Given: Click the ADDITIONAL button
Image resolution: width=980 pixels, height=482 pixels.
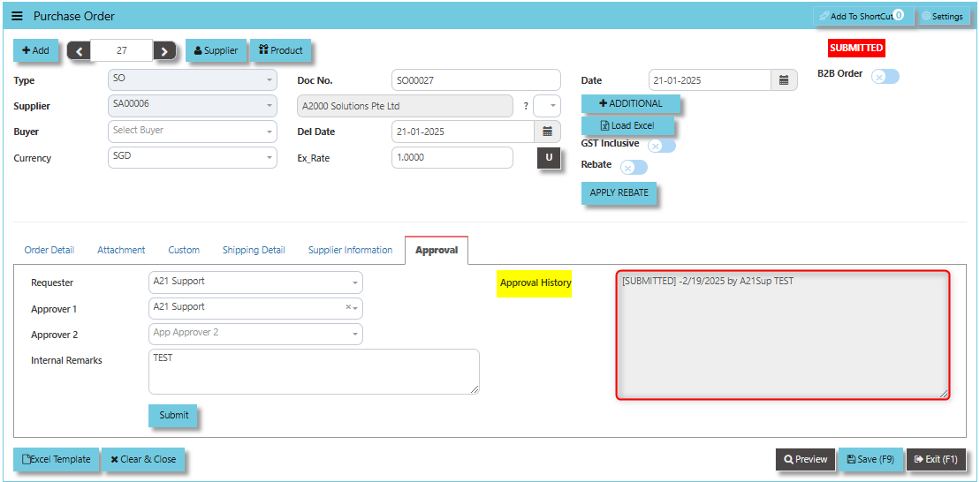Looking at the screenshot, I should coord(631,103).
